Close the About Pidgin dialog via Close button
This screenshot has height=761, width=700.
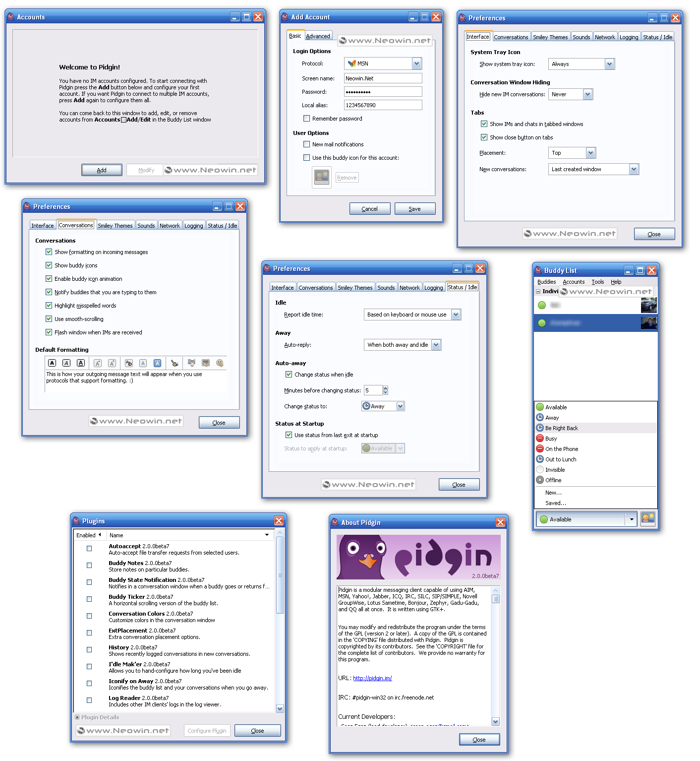[x=479, y=740]
